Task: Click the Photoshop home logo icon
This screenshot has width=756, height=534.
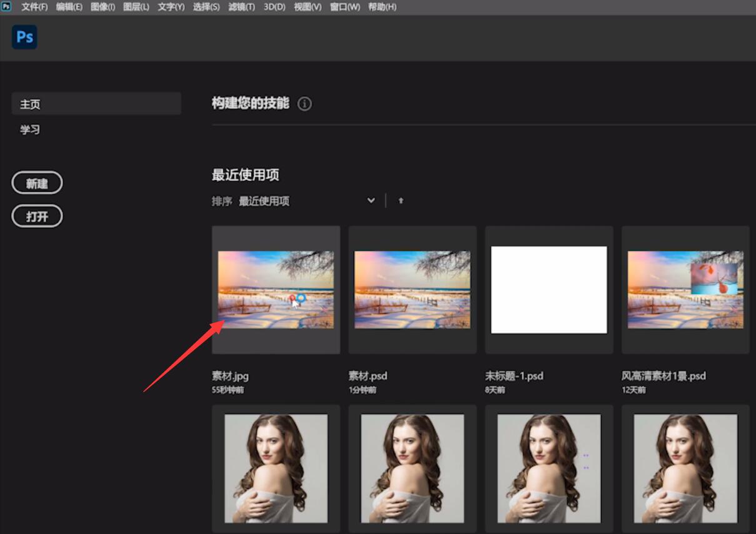Action: click(x=24, y=37)
